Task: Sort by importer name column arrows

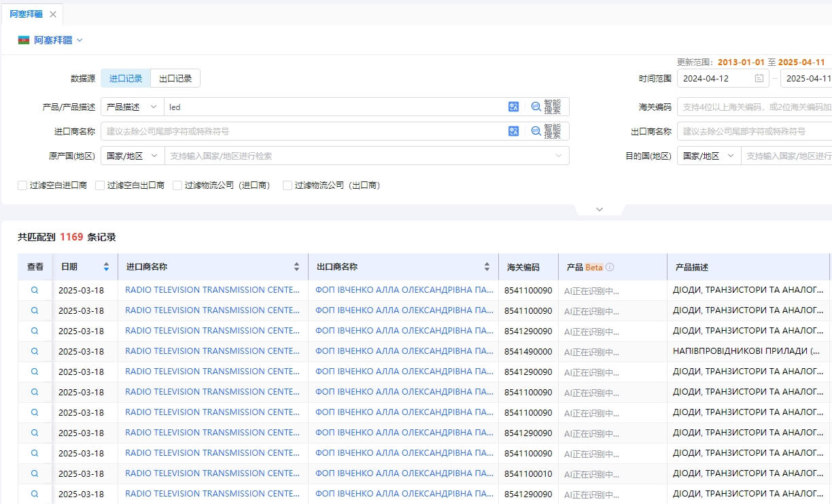Action: pyautogui.click(x=296, y=267)
